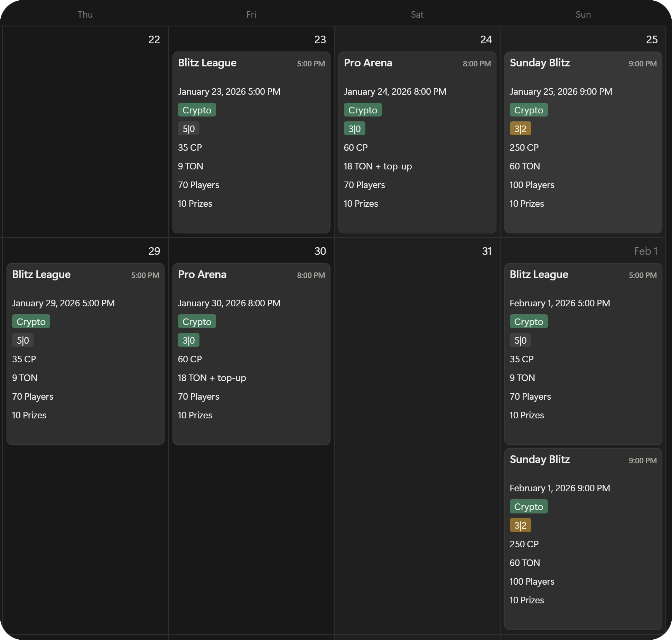
Task: Click the Thu column header
Action: click(85, 15)
